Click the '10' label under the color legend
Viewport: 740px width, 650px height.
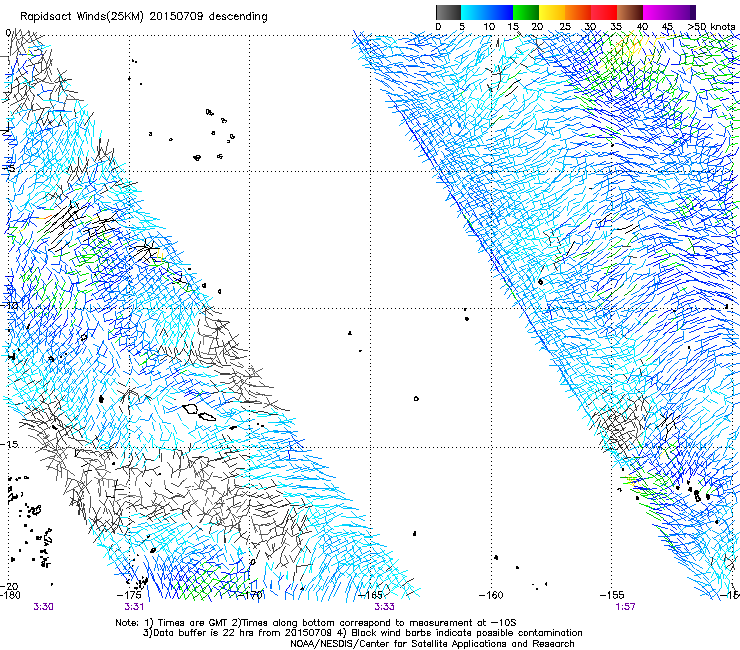click(489, 27)
